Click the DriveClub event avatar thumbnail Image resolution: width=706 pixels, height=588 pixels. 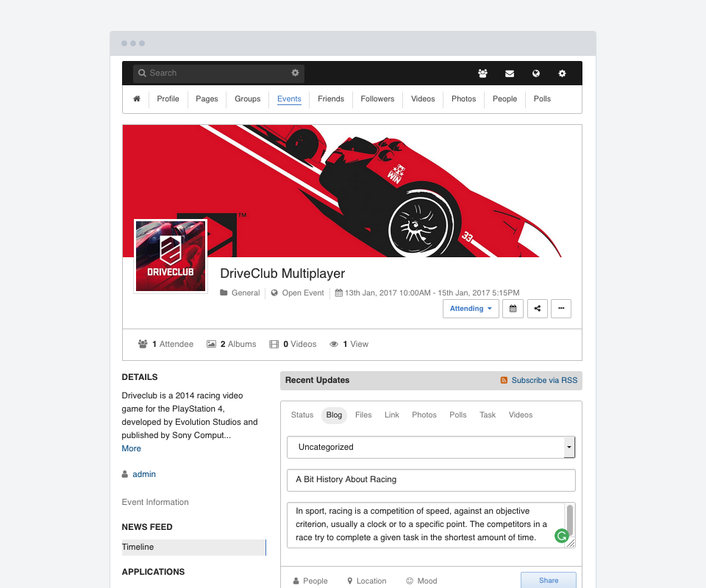pyautogui.click(x=171, y=256)
